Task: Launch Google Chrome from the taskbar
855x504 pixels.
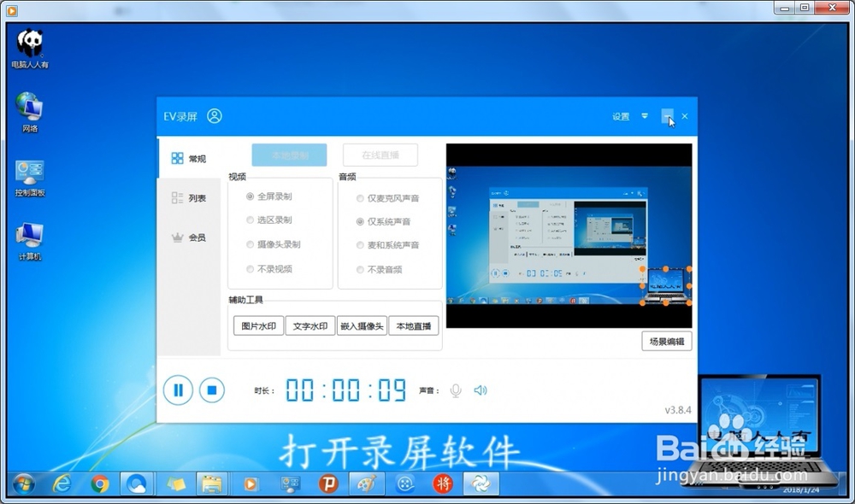Action: pyautogui.click(x=100, y=483)
